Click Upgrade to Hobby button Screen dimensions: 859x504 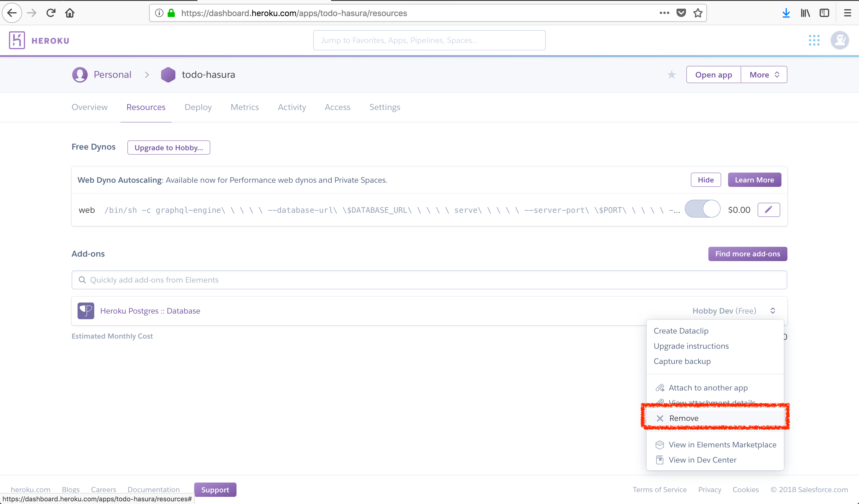[169, 148]
